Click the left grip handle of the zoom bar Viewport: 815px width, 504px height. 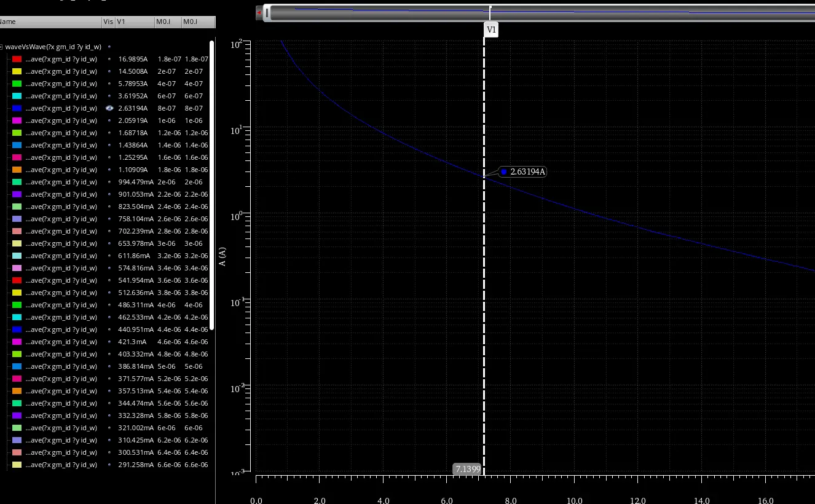click(x=267, y=12)
